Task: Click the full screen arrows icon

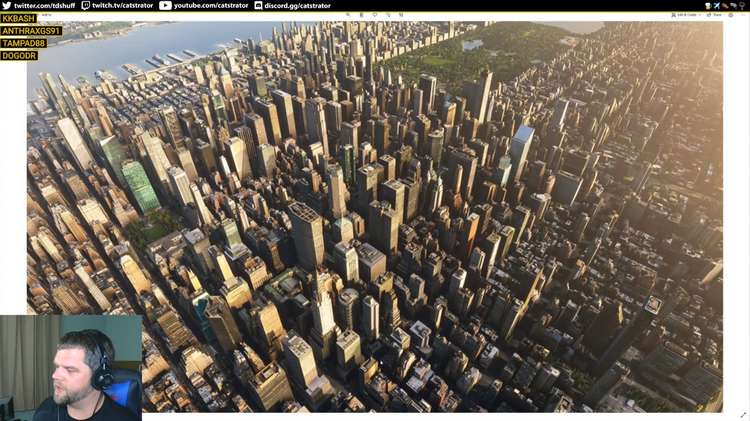Action: click(x=743, y=415)
